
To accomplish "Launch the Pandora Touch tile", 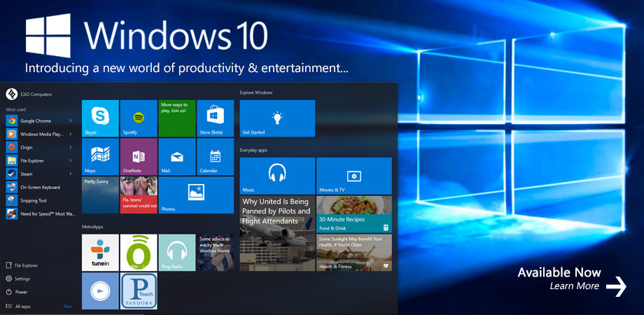I will click(139, 290).
